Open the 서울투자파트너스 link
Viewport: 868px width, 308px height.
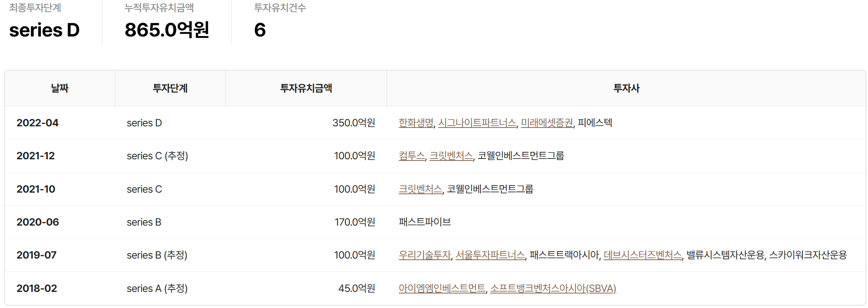click(490, 255)
